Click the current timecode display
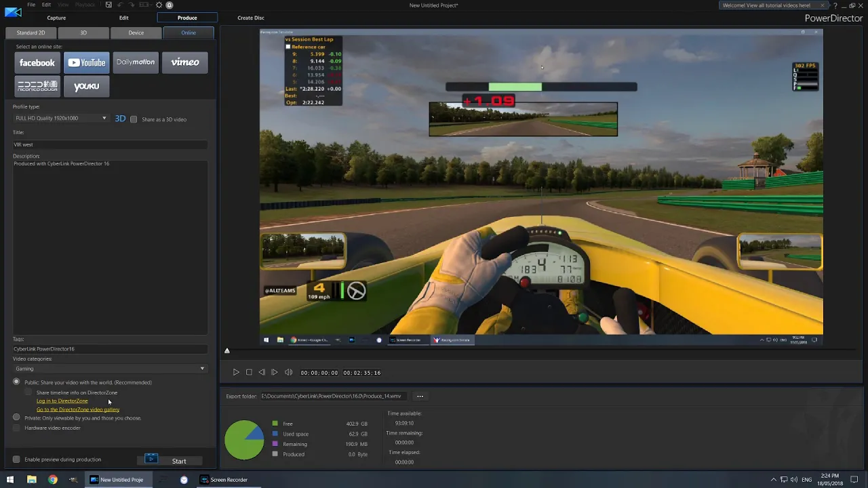Image resolution: width=868 pixels, height=488 pixels. tap(319, 373)
